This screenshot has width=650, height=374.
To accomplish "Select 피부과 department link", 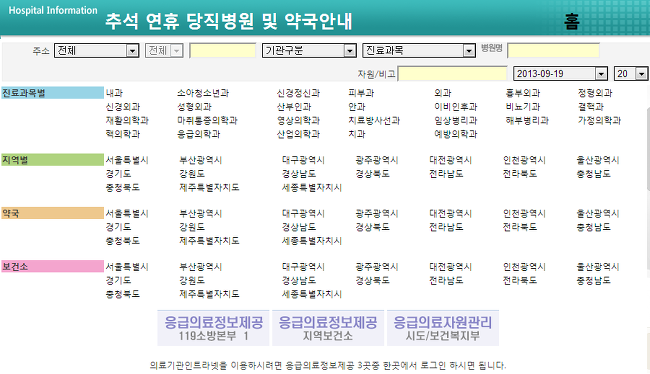I will (x=361, y=93).
